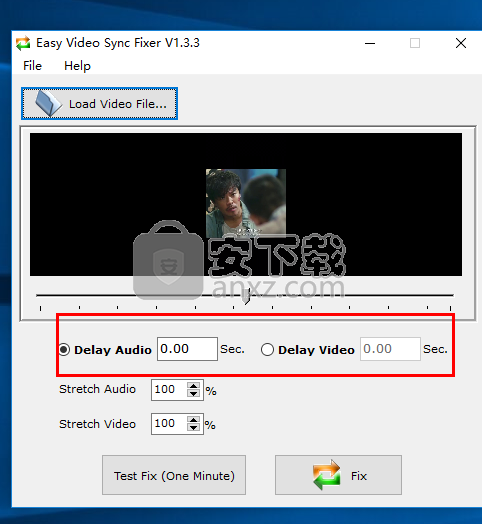Close the Easy Video Sync Fixer window

coord(461,43)
